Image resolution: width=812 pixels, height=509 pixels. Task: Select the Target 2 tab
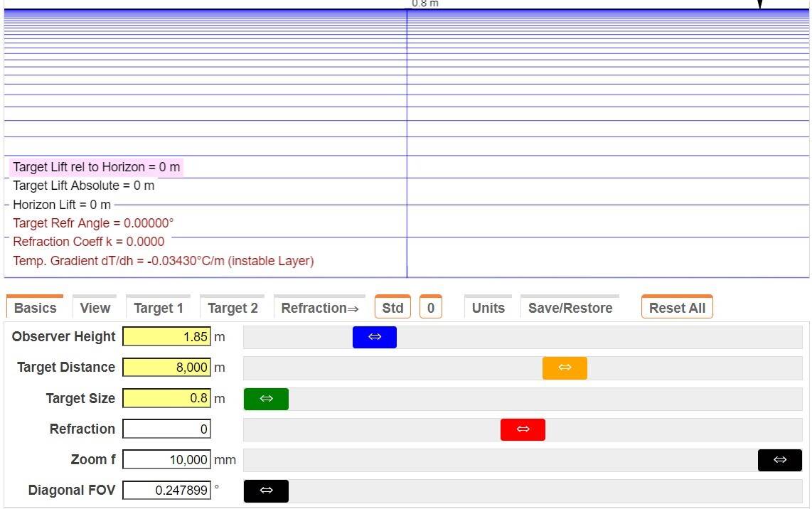click(233, 308)
